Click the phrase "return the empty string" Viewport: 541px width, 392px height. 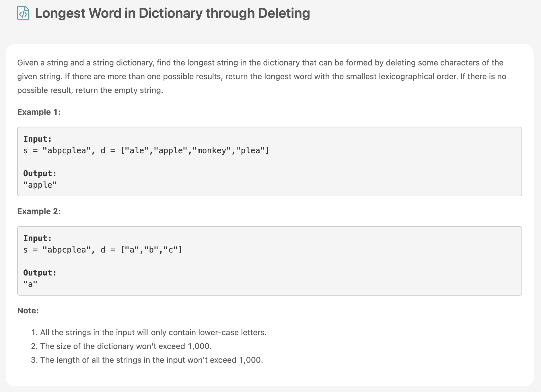point(119,90)
